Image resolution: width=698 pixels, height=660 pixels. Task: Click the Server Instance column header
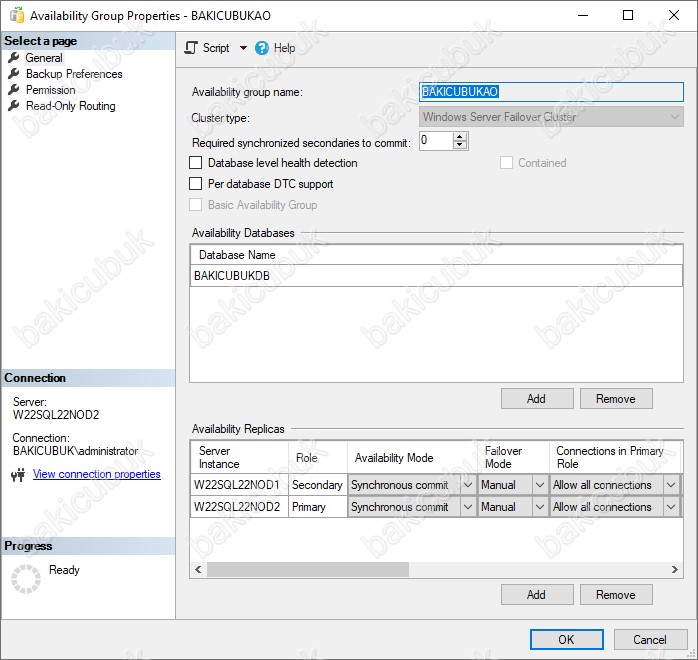pyautogui.click(x=239, y=458)
